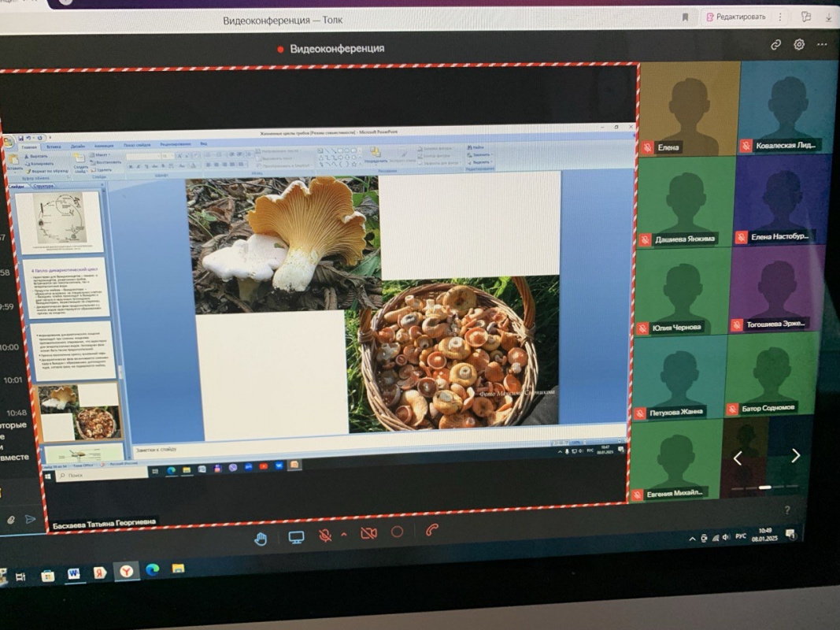Screen dimensions: 840x630
Task: Show previous page of participants
Action: [x=738, y=458]
